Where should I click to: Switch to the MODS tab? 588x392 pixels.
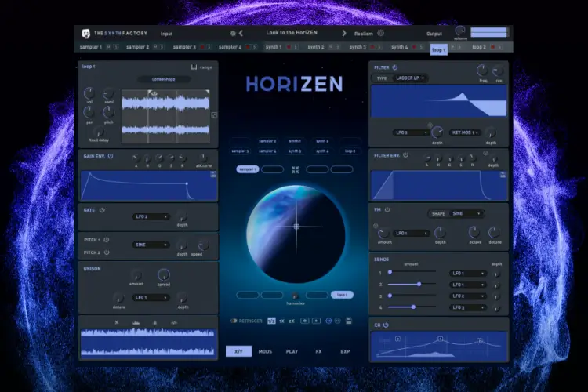[265, 351]
